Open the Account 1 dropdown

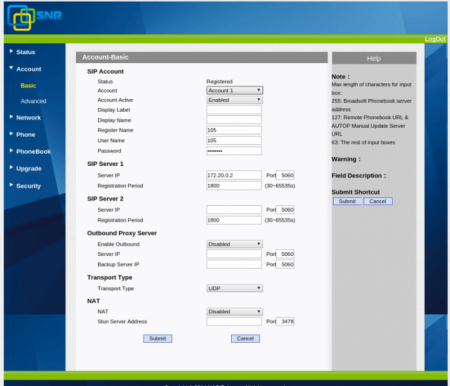[234, 90]
